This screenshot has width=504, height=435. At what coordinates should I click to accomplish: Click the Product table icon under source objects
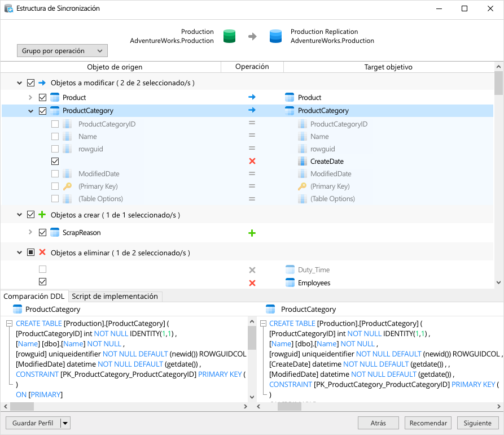pos(55,97)
